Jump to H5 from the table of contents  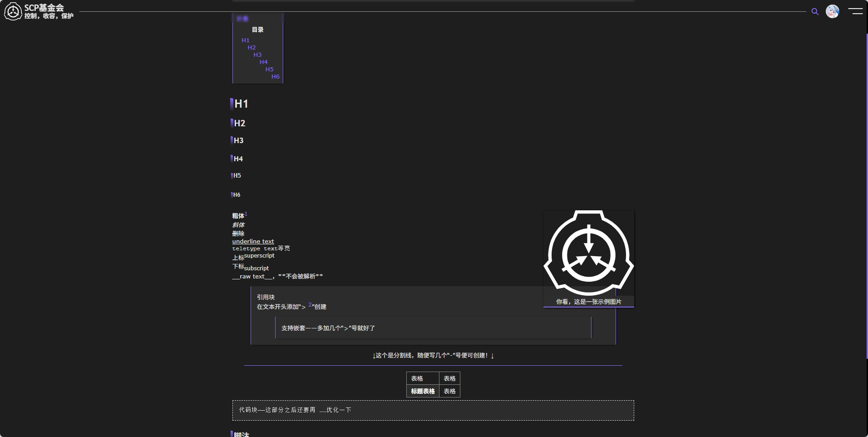pyautogui.click(x=269, y=69)
